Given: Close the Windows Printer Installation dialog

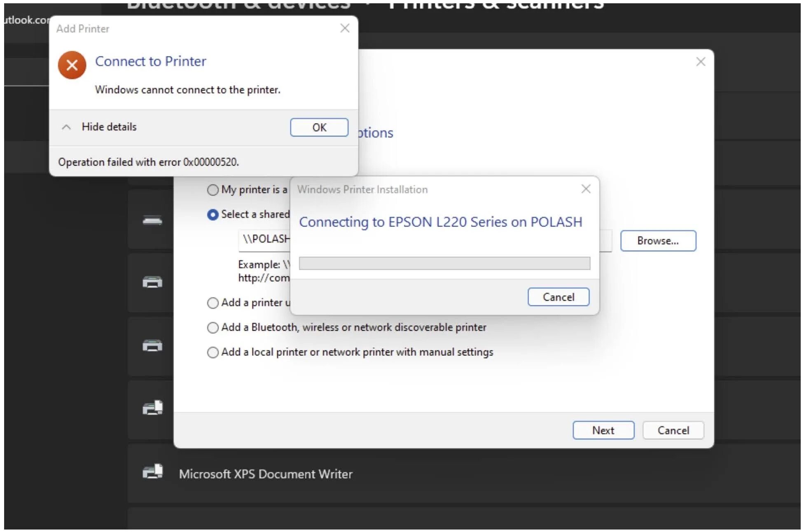Looking at the screenshot, I should coord(586,189).
